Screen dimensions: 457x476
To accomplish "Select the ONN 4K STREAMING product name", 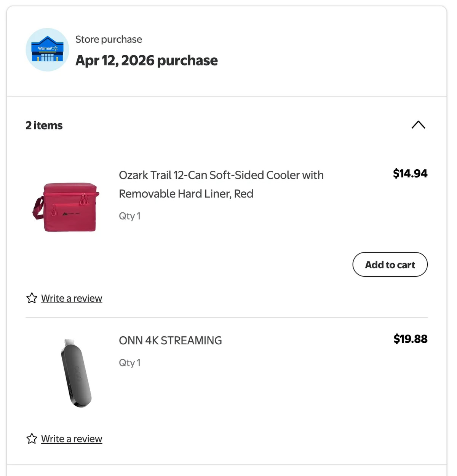I will tap(170, 340).
